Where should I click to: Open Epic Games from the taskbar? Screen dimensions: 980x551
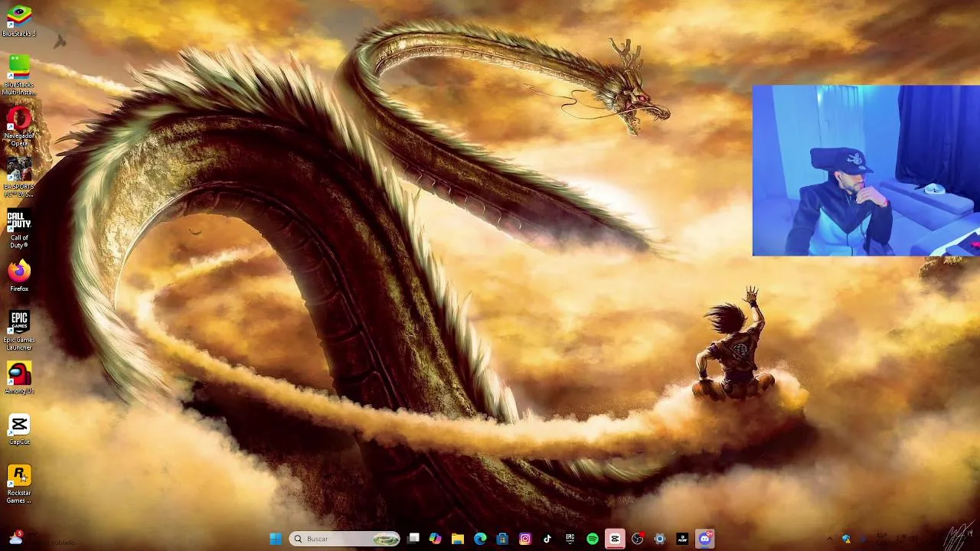point(570,539)
